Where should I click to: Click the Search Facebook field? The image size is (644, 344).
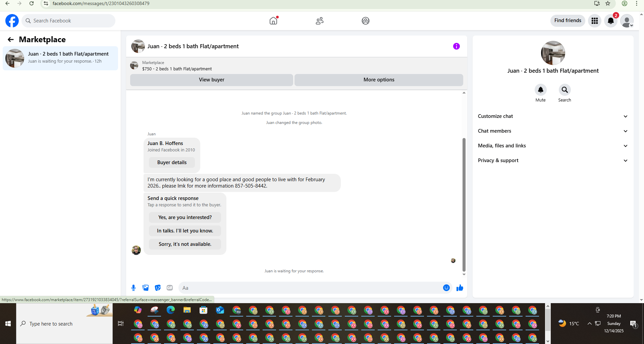click(x=69, y=21)
